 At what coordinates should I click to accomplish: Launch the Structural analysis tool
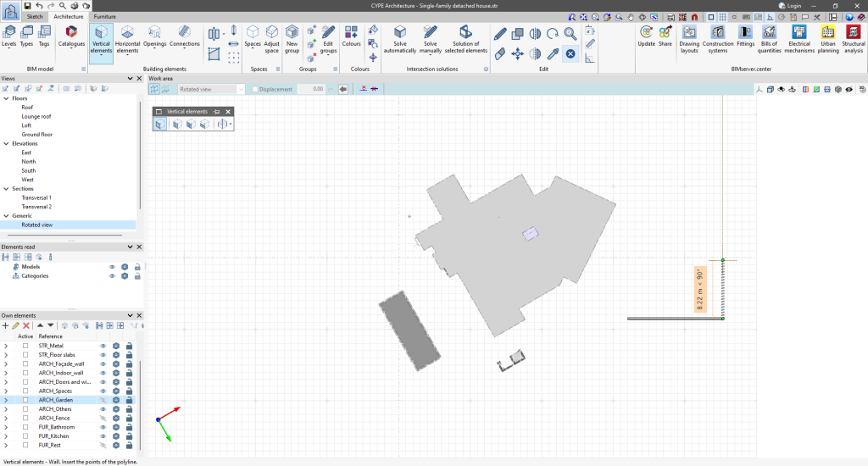click(x=854, y=36)
